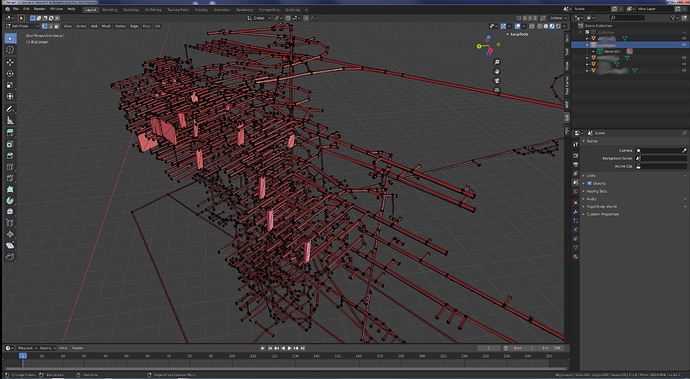Switch perspective/orthographic with the grid icon
This screenshot has height=379, width=690.
tap(497, 90)
